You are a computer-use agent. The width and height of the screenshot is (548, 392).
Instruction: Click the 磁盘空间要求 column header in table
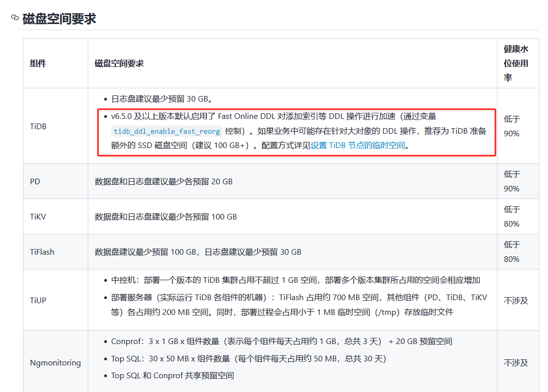point(119,64)
